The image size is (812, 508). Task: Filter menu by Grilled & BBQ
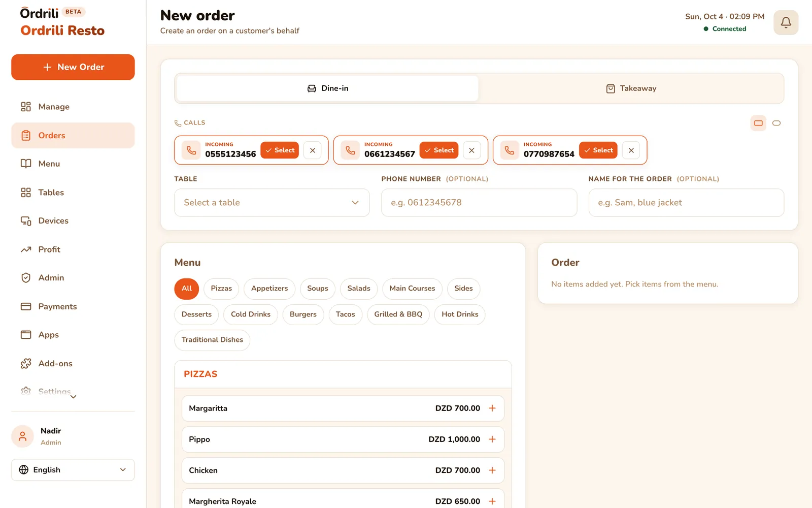tap(398, 314)
